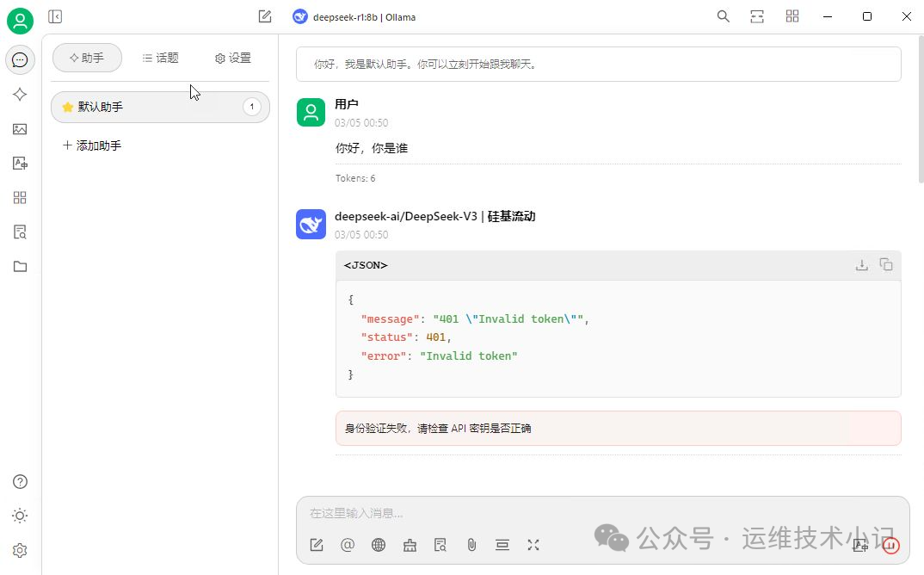Switch to the 助手 tab
The image size is (924, 575).
(87, 58)
